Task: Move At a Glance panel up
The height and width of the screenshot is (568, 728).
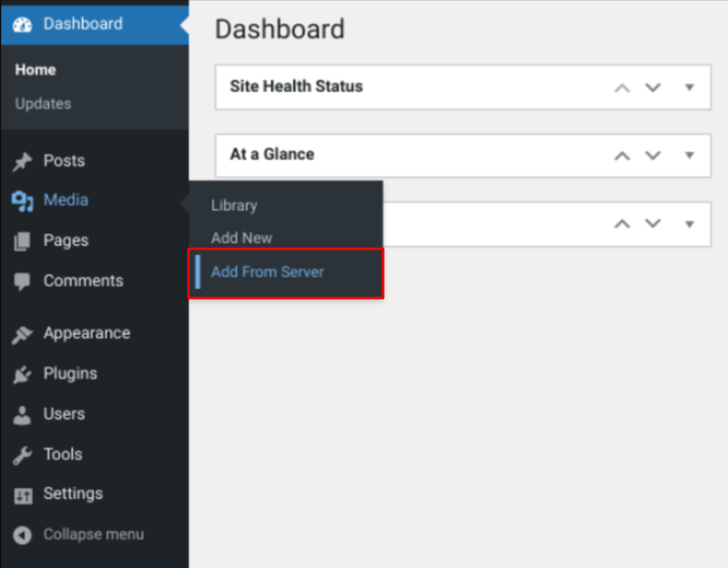Action: coord(622,155)
